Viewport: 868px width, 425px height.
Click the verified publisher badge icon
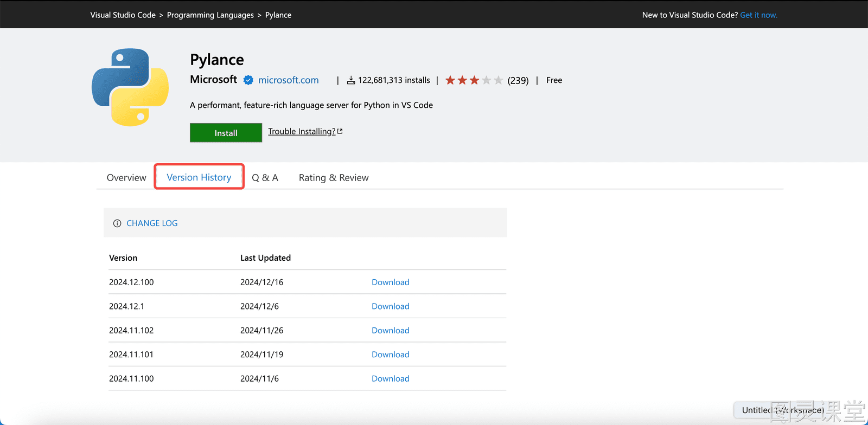[248, 80]
